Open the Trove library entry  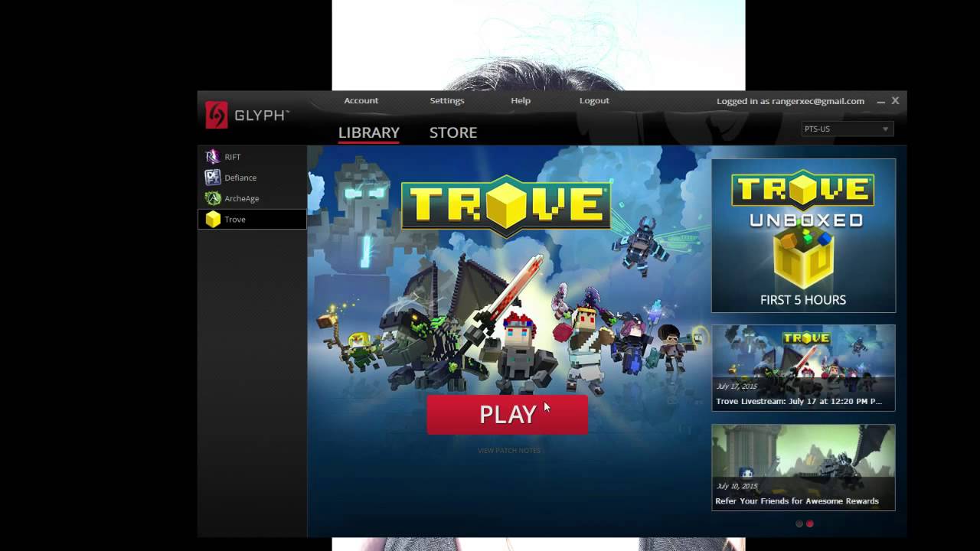pyautogui.click(x=252, y=220)
